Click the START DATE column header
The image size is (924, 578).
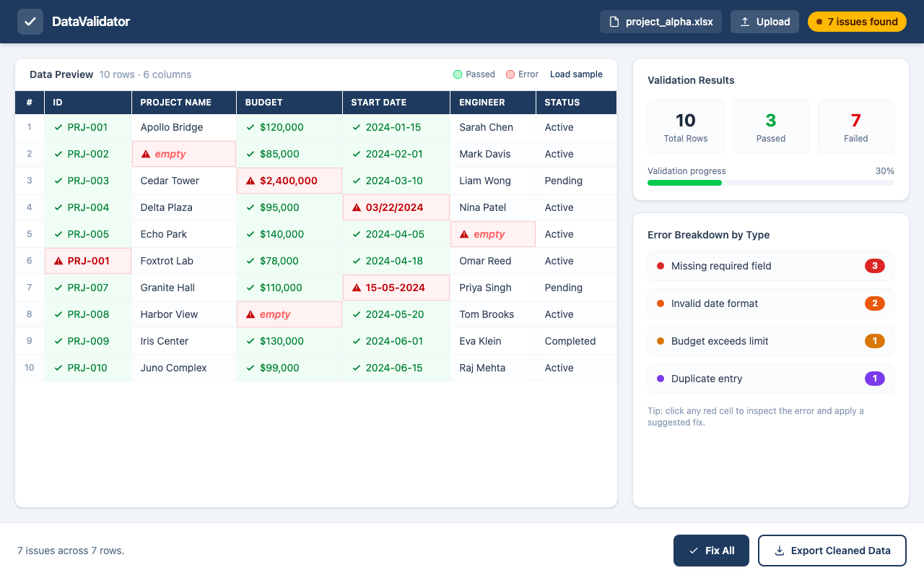[x=396, y=103]
